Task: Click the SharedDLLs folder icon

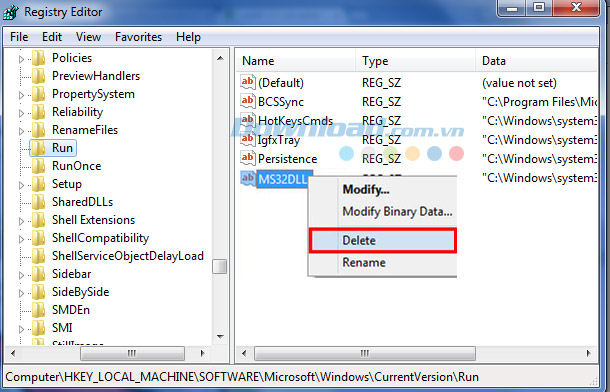Action: (x=39, y=202)
